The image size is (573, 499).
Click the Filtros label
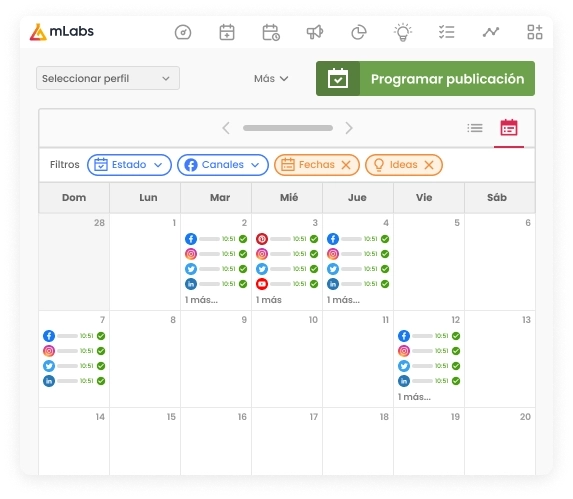point(65,165)
